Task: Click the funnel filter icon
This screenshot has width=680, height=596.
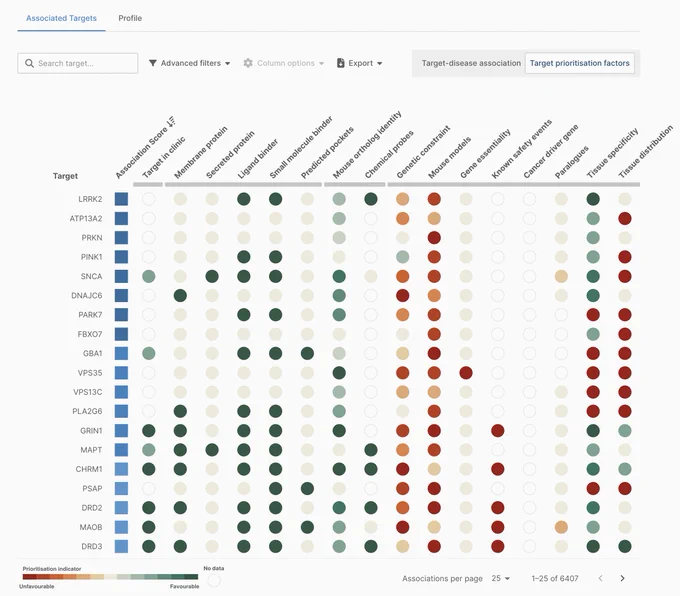Action: 153,63
